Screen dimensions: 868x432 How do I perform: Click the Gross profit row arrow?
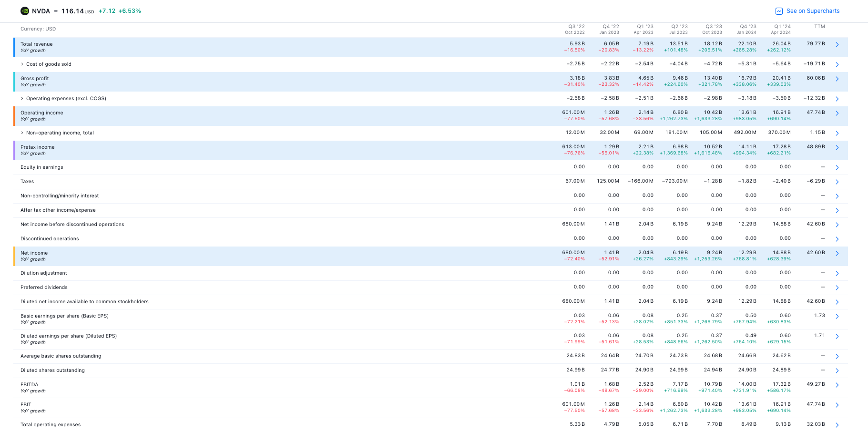coord(837,79)
